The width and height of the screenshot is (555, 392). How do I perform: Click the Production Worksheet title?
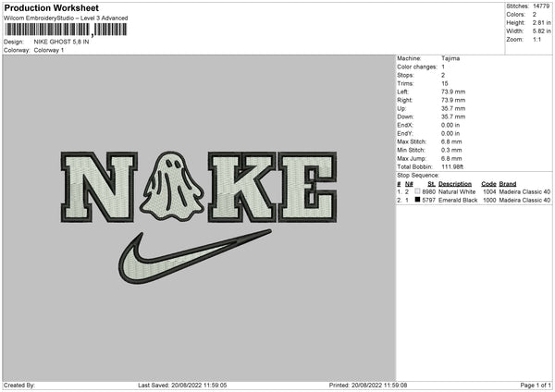pos(51,7)
